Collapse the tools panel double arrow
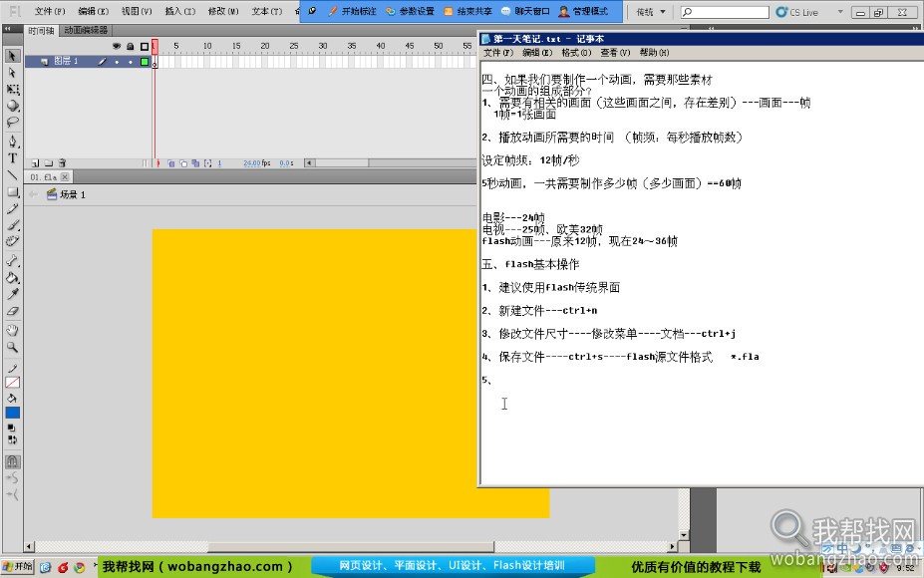The height and width of the screenshot is (578, 924). coord(8,29)
